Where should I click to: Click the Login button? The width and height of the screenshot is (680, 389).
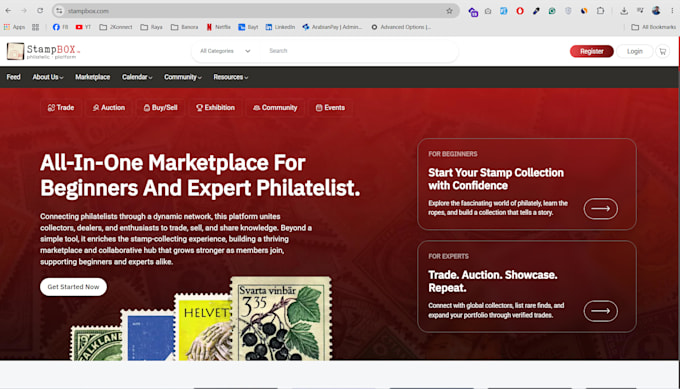[x=634, y=51]
